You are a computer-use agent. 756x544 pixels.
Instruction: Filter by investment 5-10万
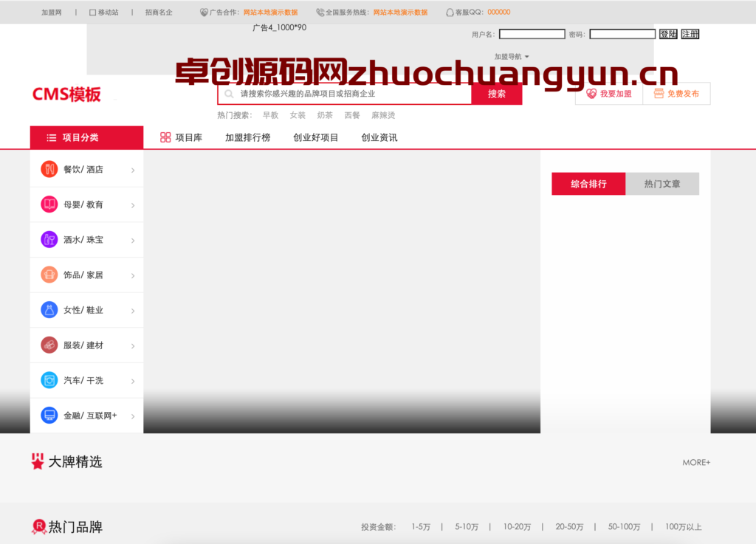coord(467,526)
